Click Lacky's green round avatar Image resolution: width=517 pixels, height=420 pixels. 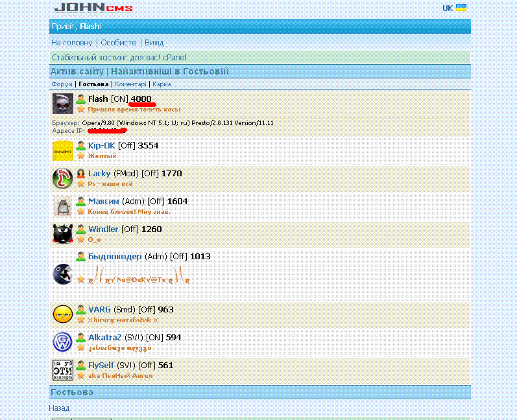(x=62, y=178)
